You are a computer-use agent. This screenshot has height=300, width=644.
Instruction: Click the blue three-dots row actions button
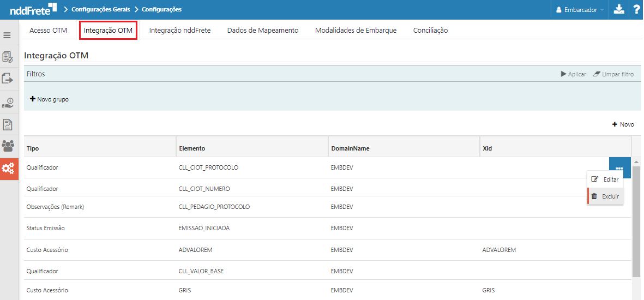(x=620, y=167)
